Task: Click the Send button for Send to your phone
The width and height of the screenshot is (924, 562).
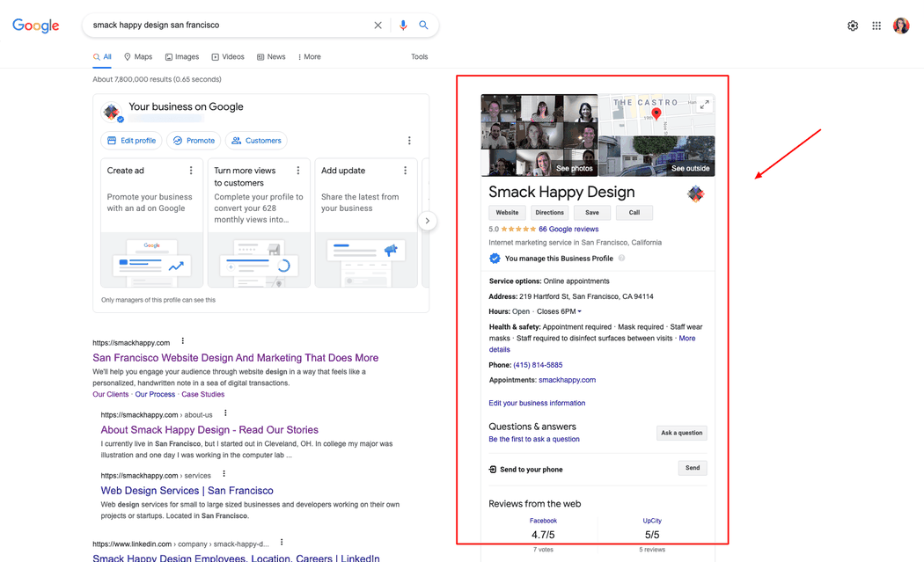Action: point(693,468)
